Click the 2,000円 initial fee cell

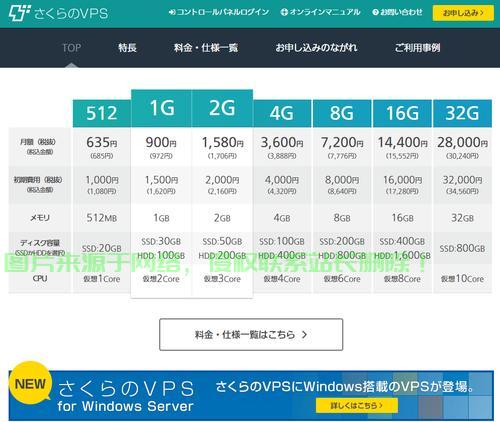(222, 185)
